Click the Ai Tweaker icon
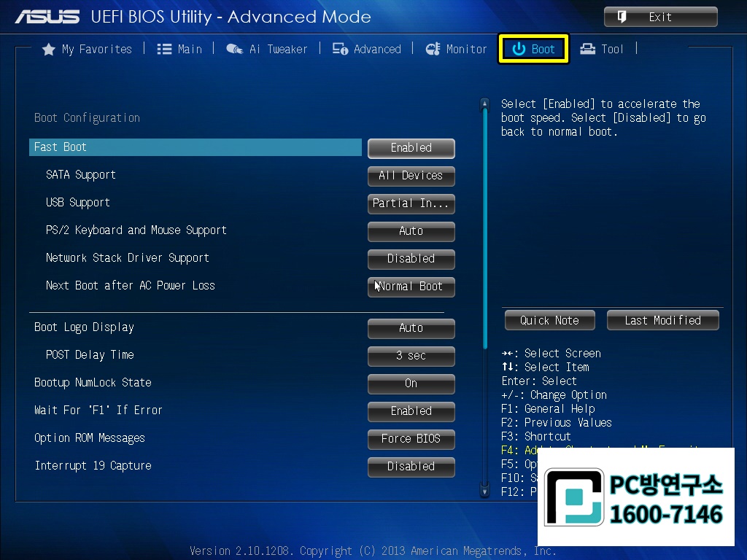The width and height of the screenshot is (747, 560). click(x=234, y=49)
